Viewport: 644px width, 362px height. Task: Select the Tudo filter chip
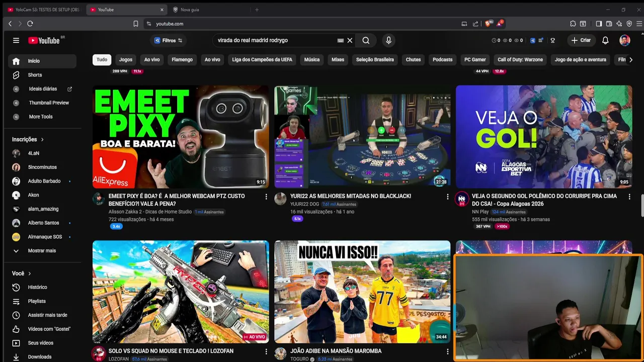click(102, 59)
